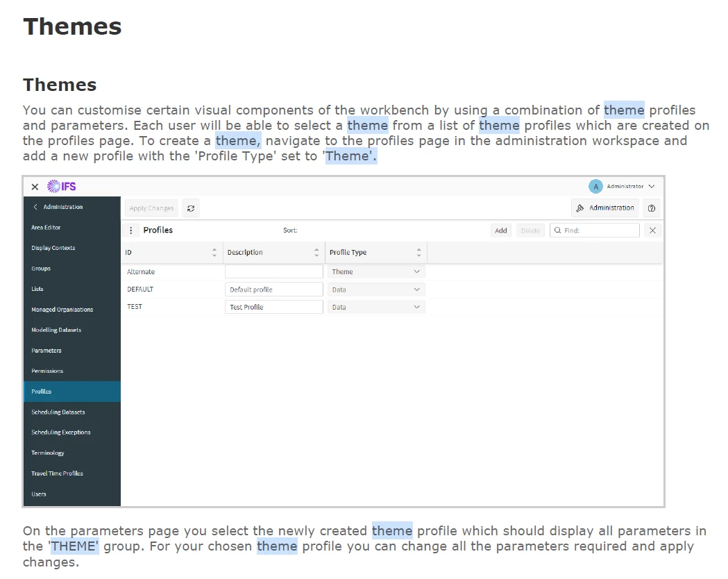728x579 pixels.
Task: Click the 'Test Profile' description field
Action: pyautogui.click(x=274, y=307)
